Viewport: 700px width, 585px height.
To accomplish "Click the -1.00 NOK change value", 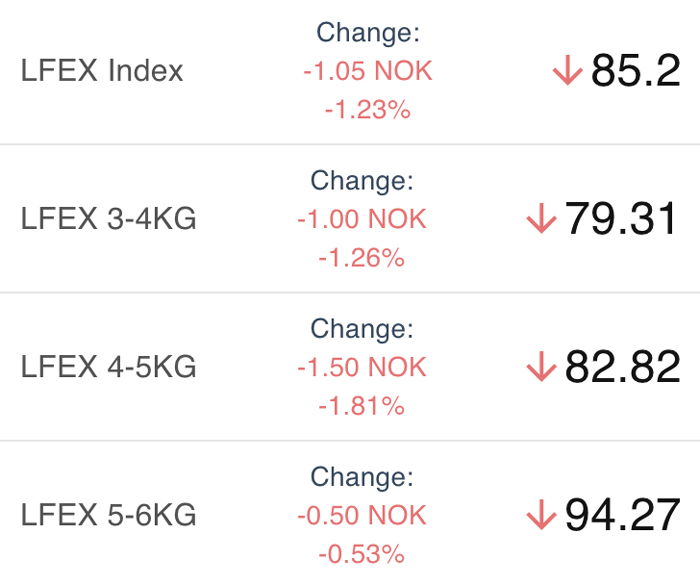I will pos(362,219).
